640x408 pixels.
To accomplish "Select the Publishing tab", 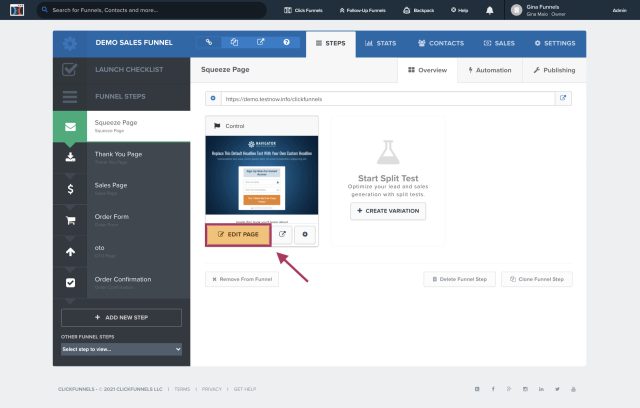I will click(x=554, y=70).
